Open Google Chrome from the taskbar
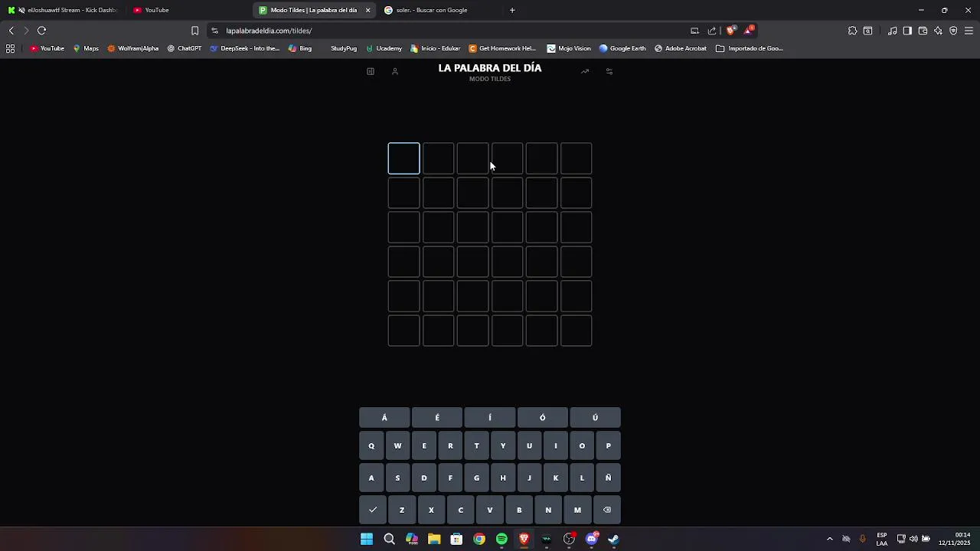Screen dimensions: 980x551 [479, 539]
